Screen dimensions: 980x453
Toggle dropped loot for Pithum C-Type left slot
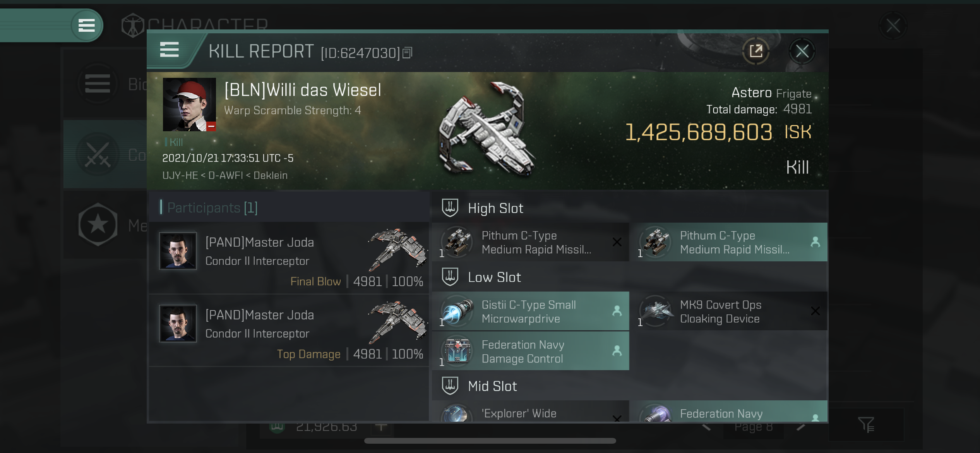(x=616, y=242)
